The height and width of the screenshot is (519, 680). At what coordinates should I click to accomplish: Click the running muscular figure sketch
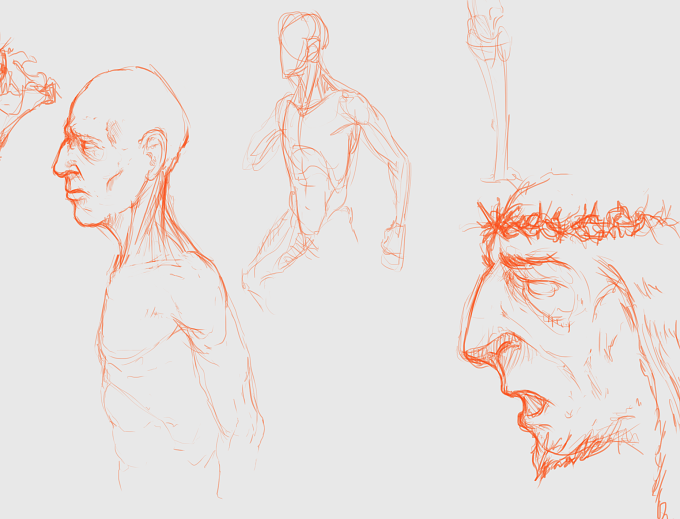[326, 161]
